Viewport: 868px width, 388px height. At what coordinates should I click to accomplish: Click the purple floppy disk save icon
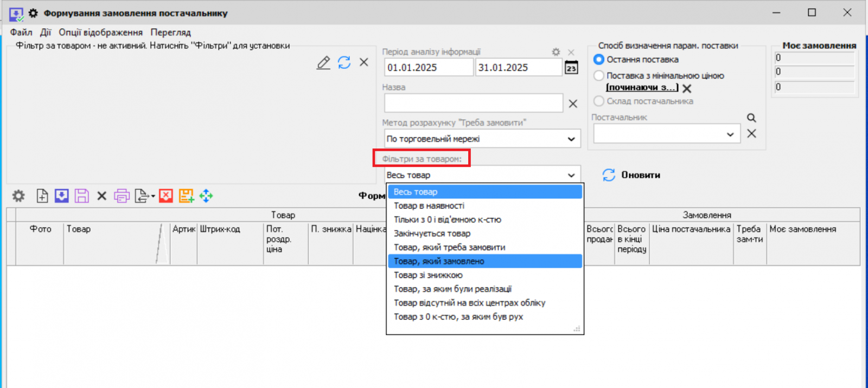pyautogui.click(x=82, y=196)
